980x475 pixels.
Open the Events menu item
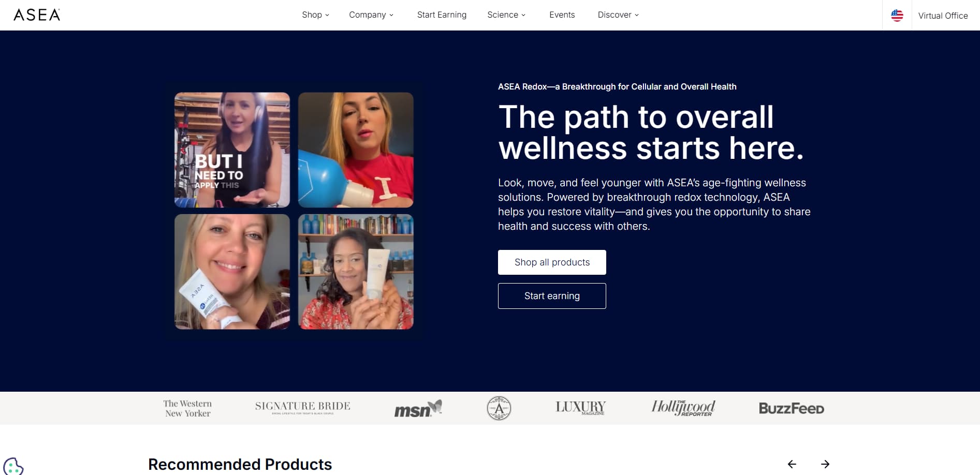[x=562, y=14]
